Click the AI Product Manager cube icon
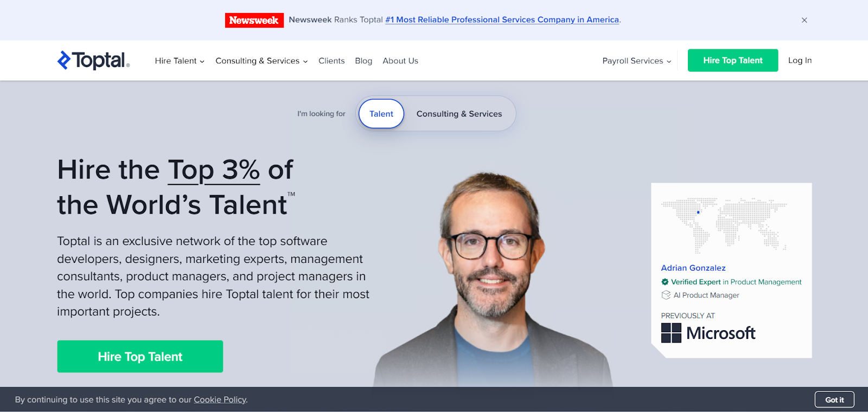 (x=666, y=295)
